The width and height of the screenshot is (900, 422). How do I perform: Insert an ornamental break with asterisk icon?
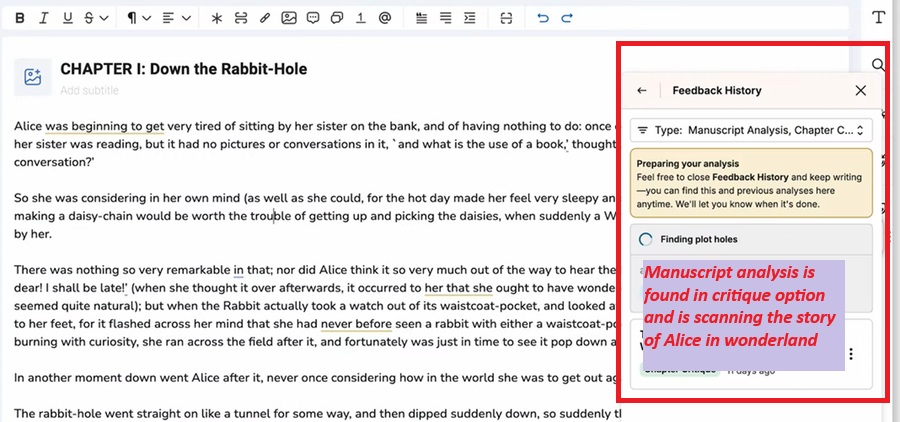[x=216, y=18]
